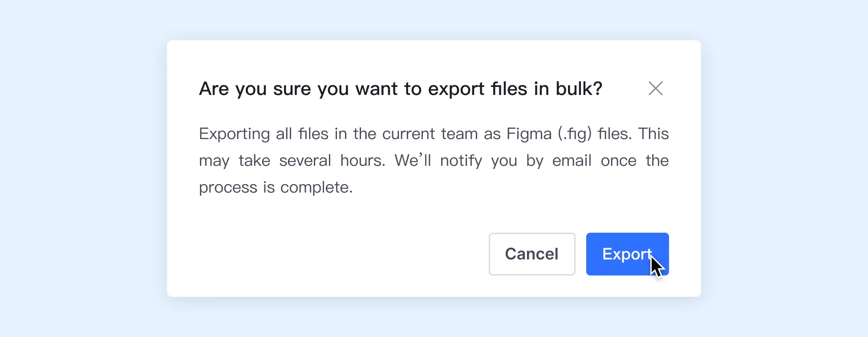Click "process is complete." text line
Image resolution: width=868 pixels, height=337 pixels.
tap(276, 188)
